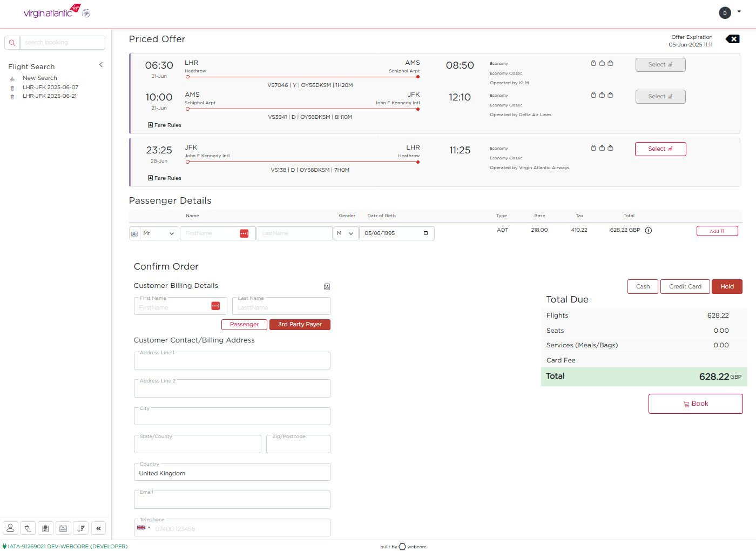Click red icon in billing First Name field
This screenshot has height=551, width=756.
point(215,306)
